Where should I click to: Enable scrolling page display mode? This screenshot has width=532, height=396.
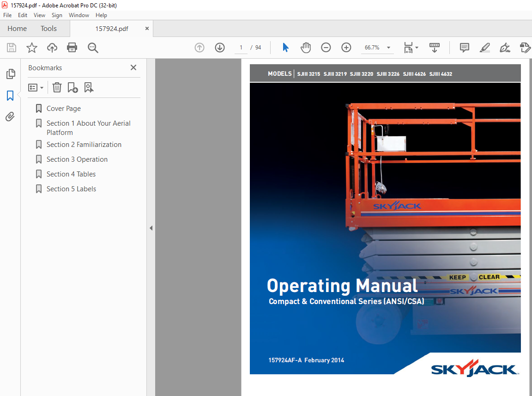coord(434,48)
